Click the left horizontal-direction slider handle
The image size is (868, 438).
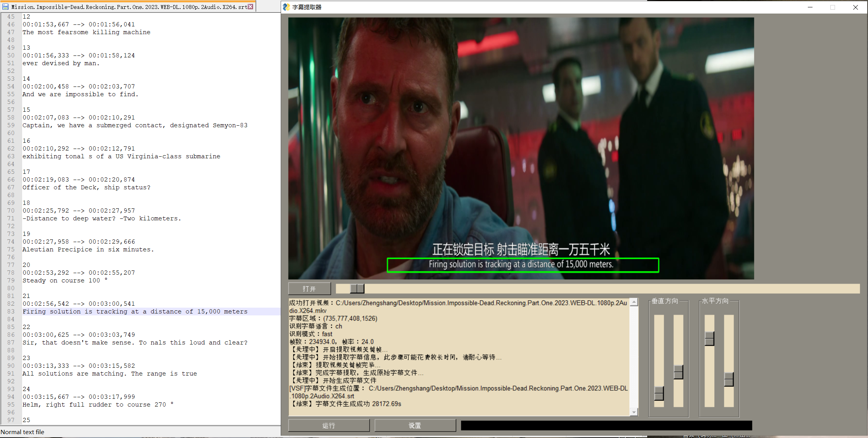click(x=709, y=339)
